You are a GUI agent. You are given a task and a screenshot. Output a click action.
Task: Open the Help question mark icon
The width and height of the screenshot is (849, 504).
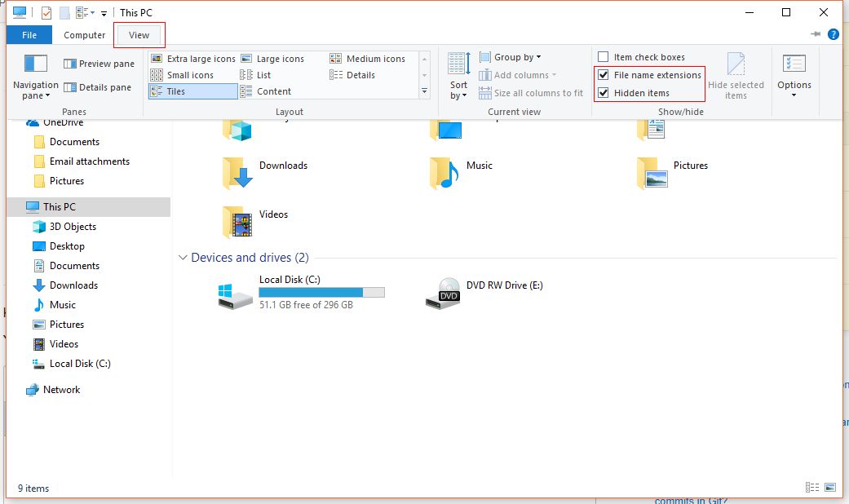(x=834, y=34)
